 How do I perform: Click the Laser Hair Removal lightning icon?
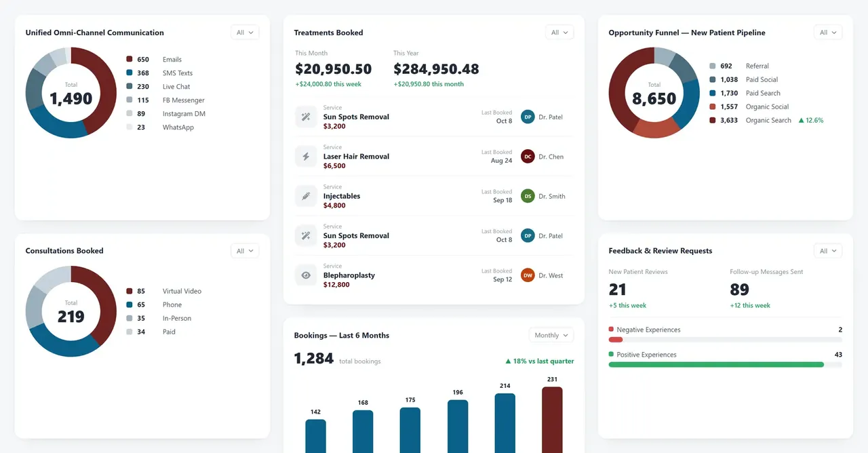coord(306,157)
